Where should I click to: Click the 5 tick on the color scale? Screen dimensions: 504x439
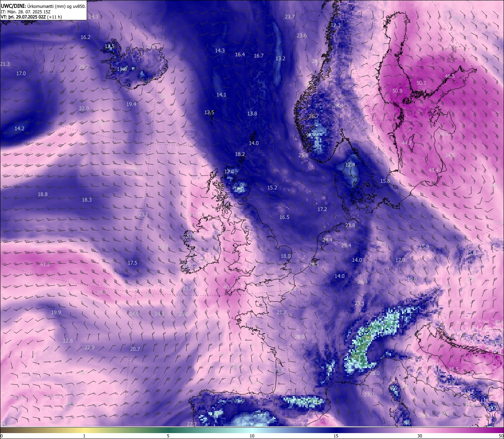click(168, 436)
